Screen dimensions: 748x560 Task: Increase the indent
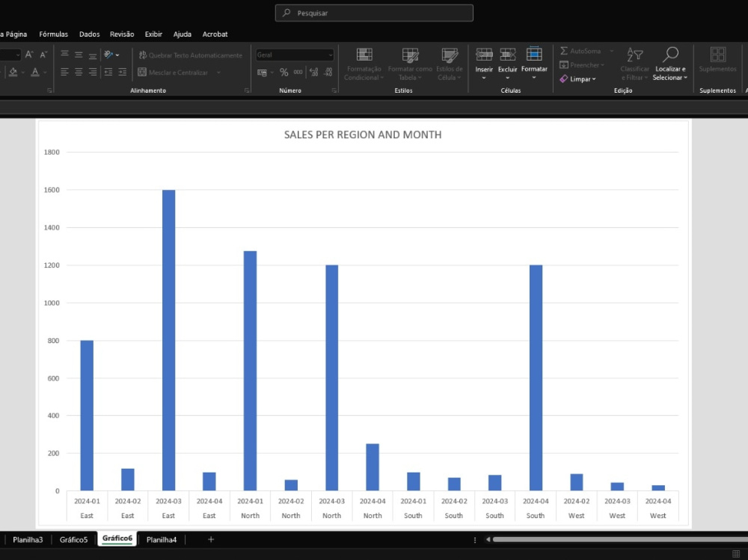[123, 72]
